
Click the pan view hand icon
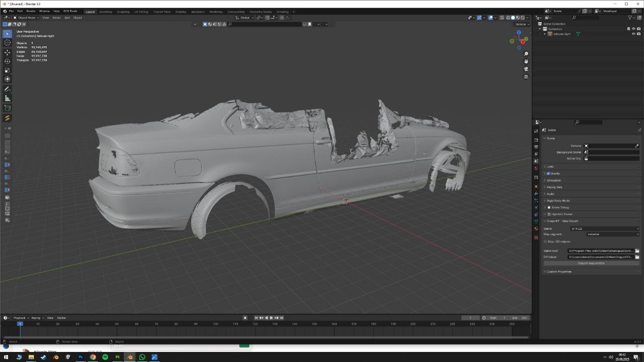point(526,61)
